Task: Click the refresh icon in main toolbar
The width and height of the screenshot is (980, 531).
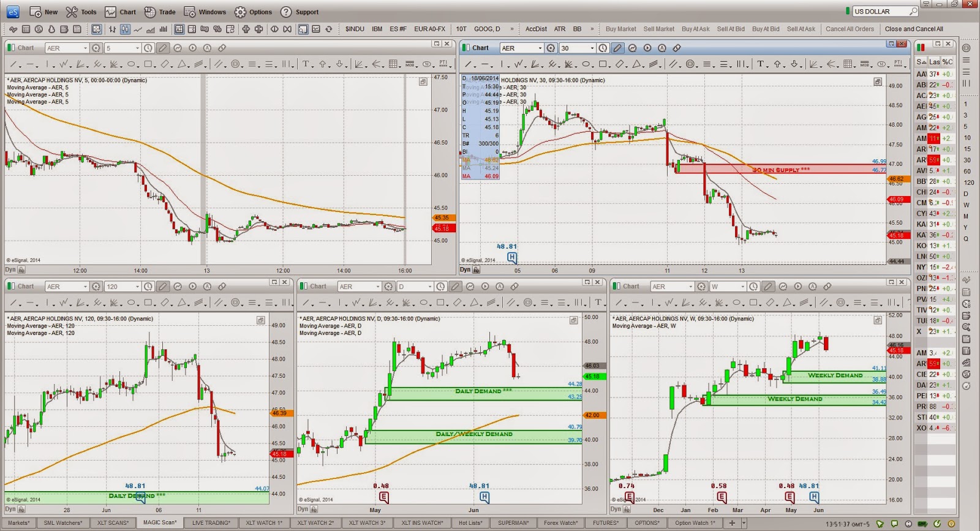Action: (x=329, y=29)
